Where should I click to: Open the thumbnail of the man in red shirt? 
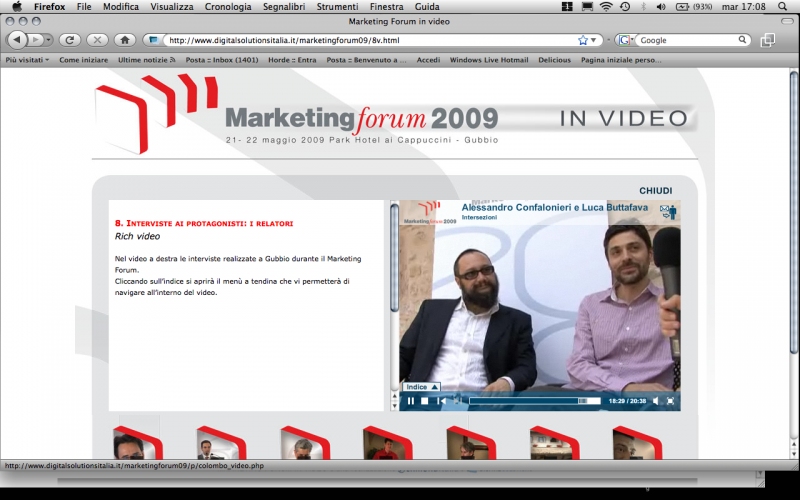pos(388,443)
